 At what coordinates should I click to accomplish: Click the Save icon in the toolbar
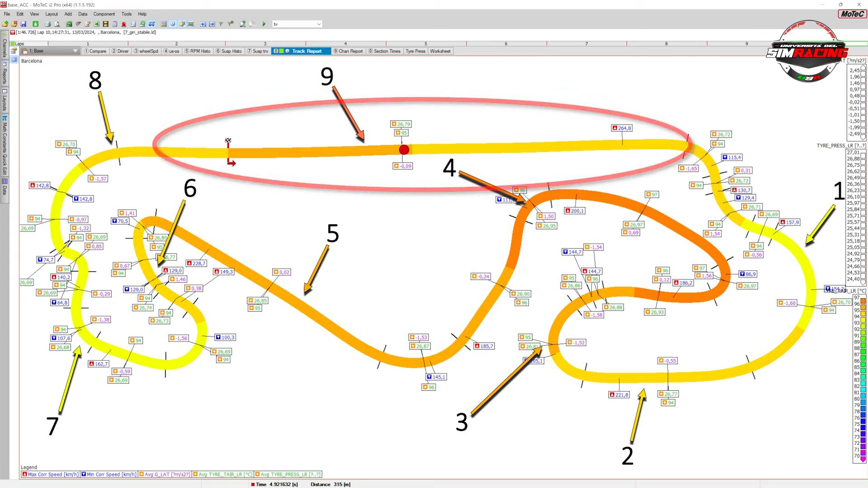[x=23, y=24]
